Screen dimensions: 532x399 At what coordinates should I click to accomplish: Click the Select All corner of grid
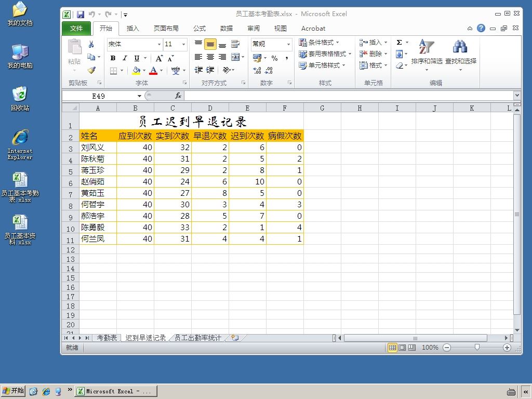tap(71, 108)
